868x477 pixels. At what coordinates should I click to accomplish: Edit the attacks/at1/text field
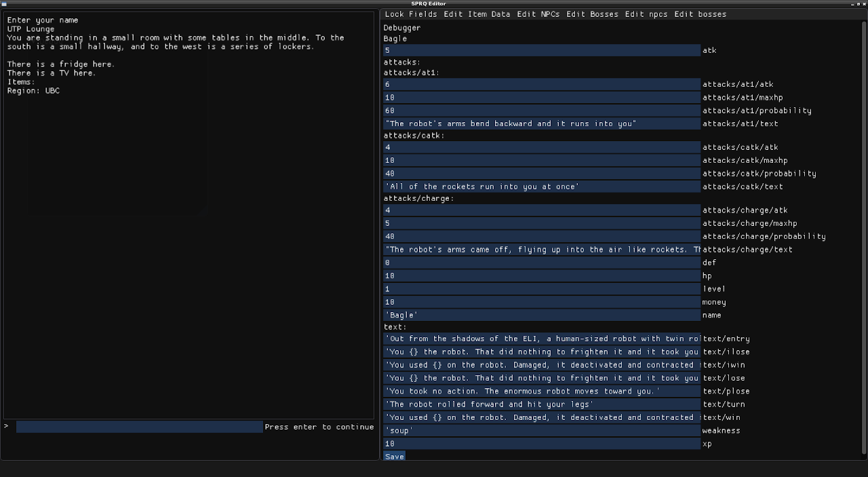pos(541,123)
